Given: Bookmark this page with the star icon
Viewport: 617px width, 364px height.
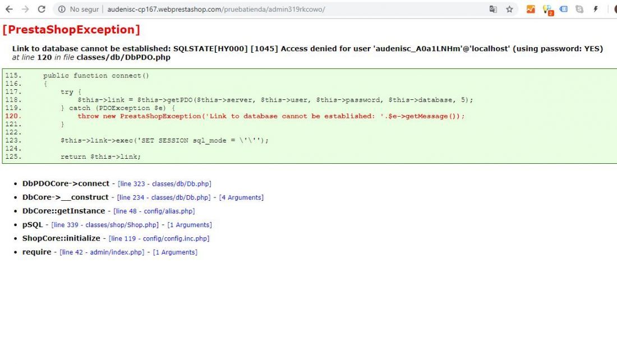Looking at the screenshot, I should [509, 9].
